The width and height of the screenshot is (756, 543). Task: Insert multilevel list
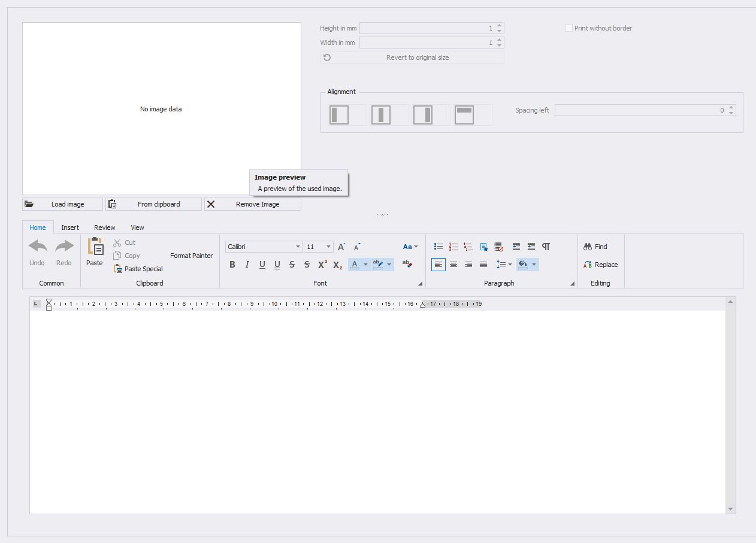tap(468, 247)
